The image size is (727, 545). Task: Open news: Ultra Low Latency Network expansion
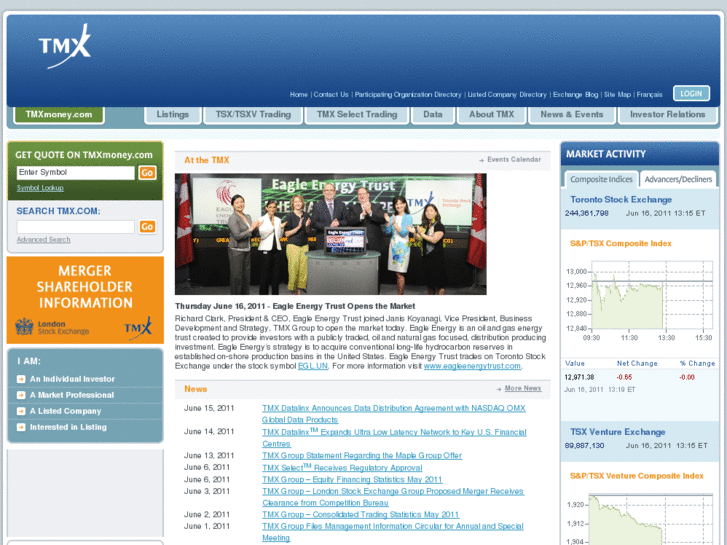394,438
